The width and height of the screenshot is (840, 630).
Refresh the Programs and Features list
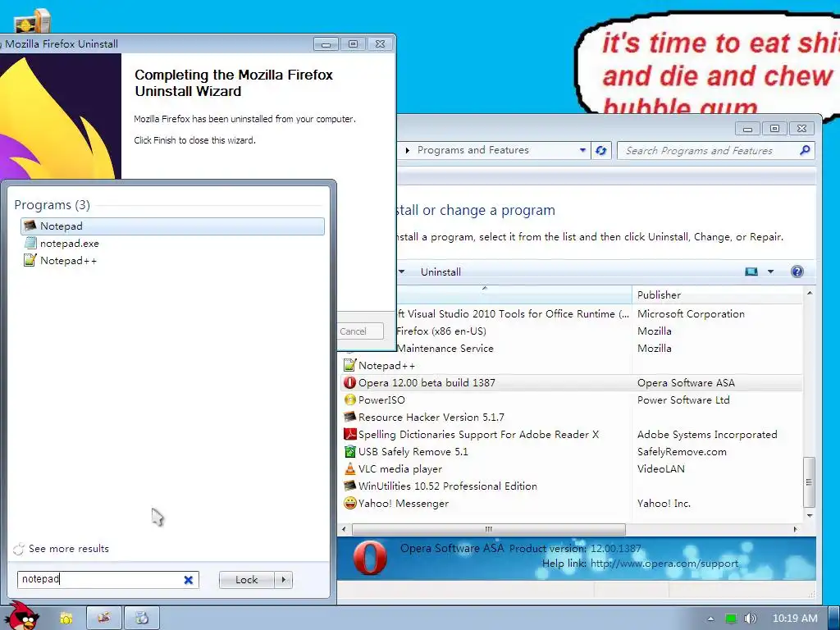point(601,151)
